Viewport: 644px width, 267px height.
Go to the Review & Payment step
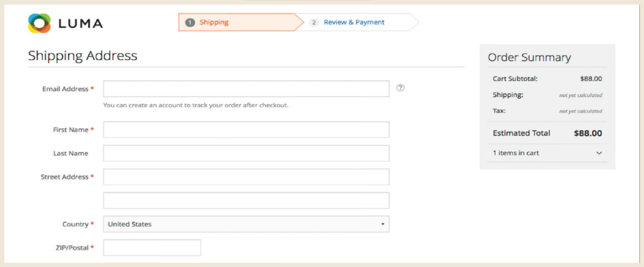(354, 23)
